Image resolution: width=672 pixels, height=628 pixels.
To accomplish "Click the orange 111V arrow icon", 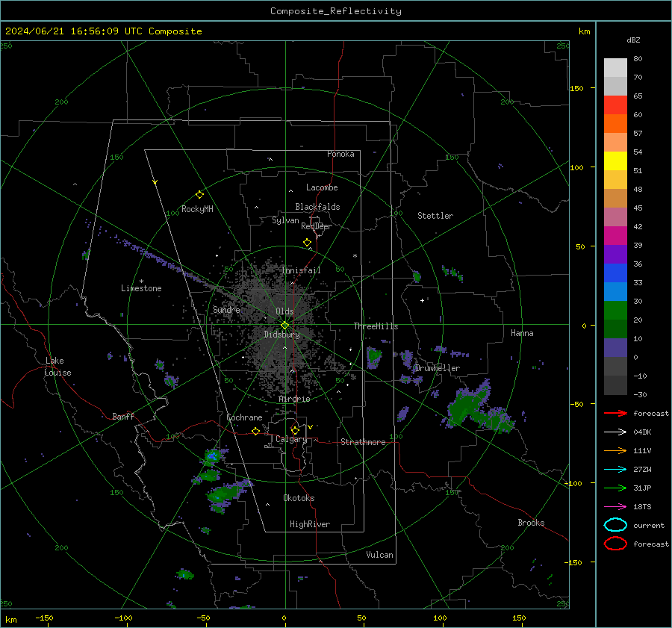I will 615,450.
